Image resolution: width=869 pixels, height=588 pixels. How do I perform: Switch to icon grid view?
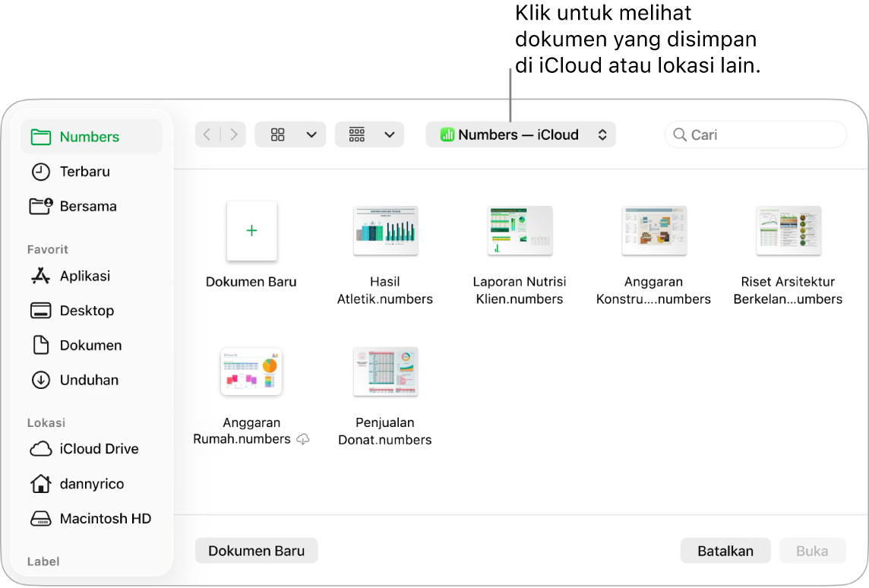click(x=278, y=134)
